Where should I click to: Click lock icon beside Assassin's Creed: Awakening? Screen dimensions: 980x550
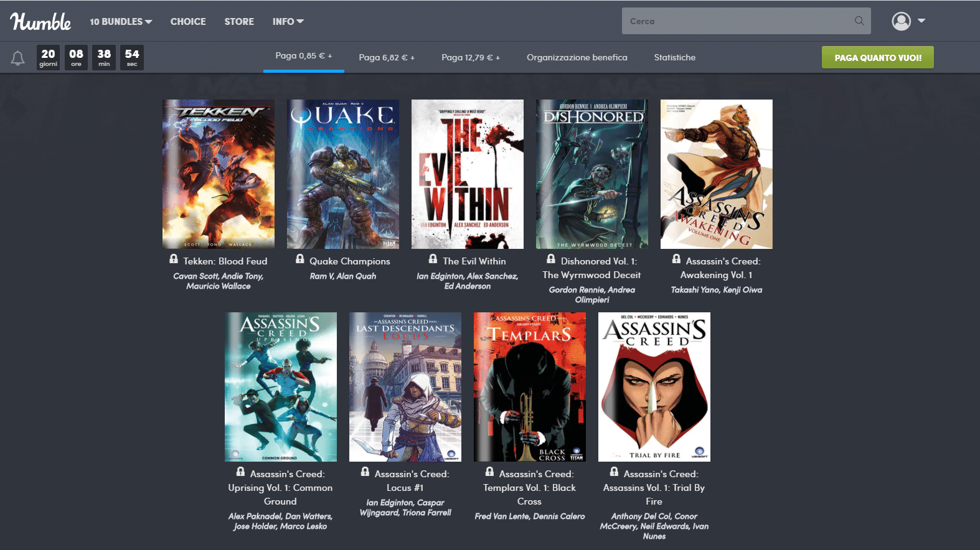(676, 259)
